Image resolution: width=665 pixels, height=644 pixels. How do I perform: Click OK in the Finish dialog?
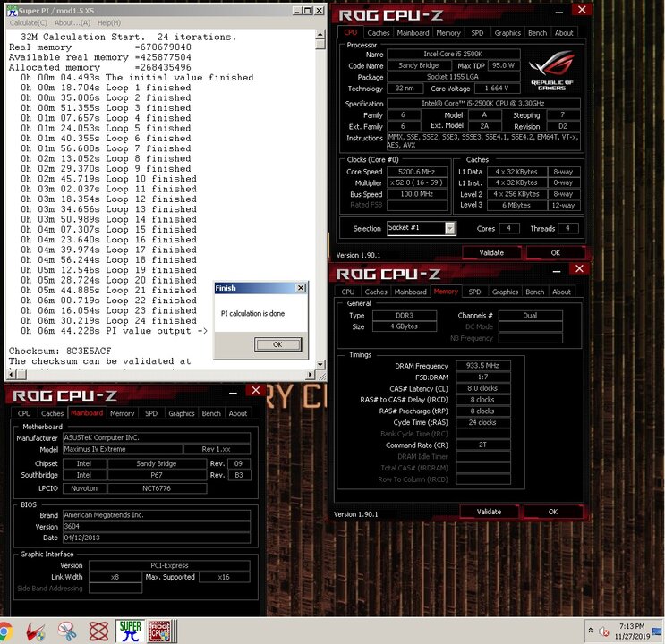(x=277, y=344)
